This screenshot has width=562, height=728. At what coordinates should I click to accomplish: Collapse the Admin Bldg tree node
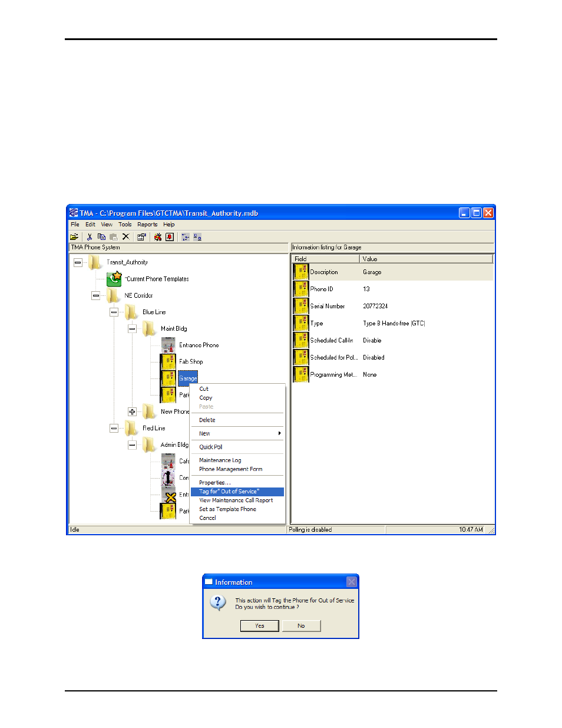(133, 444)
